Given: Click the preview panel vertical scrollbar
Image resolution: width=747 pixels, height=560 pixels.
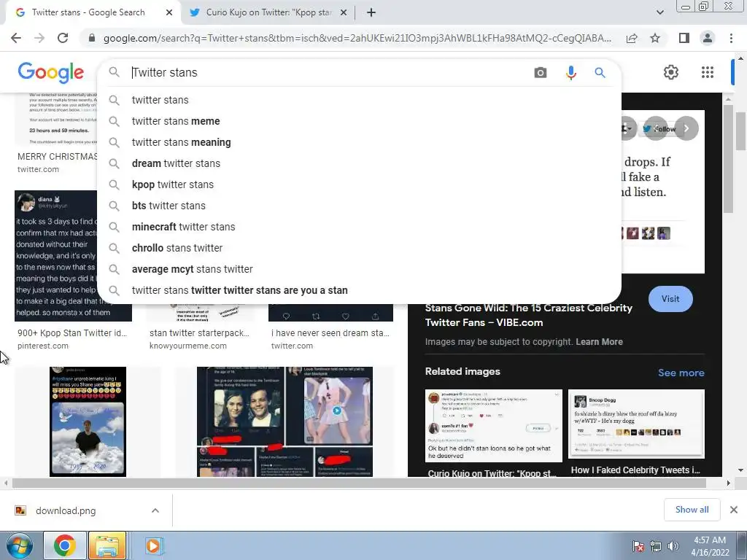Looking at the screenshot, I should click(x=728, y=159).
